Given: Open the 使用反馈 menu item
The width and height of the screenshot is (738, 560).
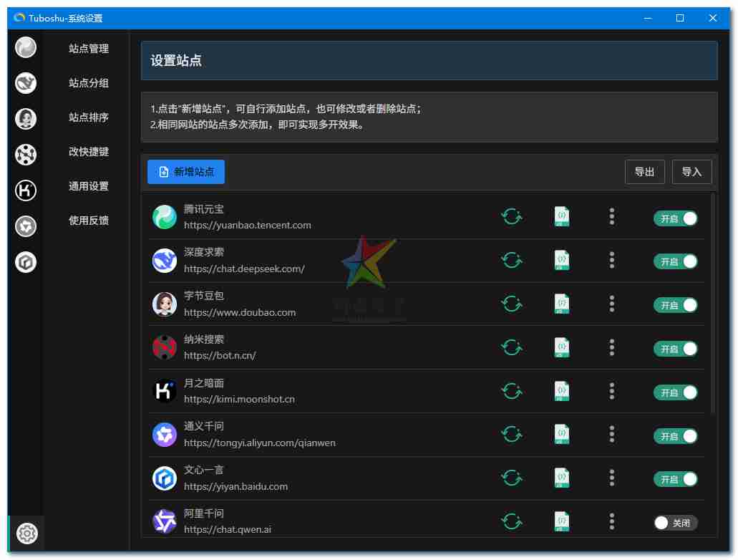Looking at the screenshot, I should click(89, 221).
